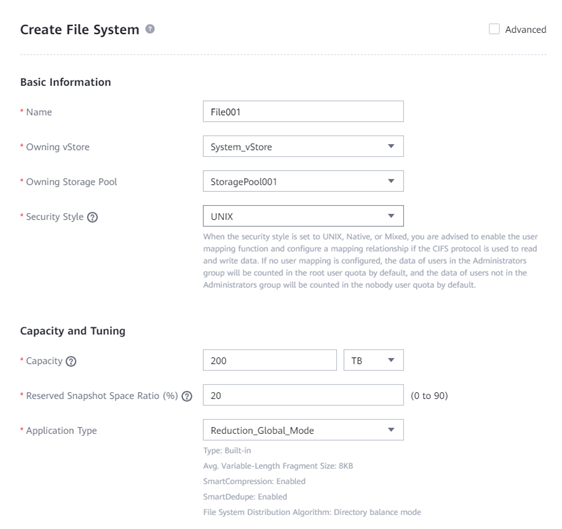Viewport: 562px width, 529px height.
Task: Open Application Type Reduction_Global_Mode dropdown
Action: 303,430
